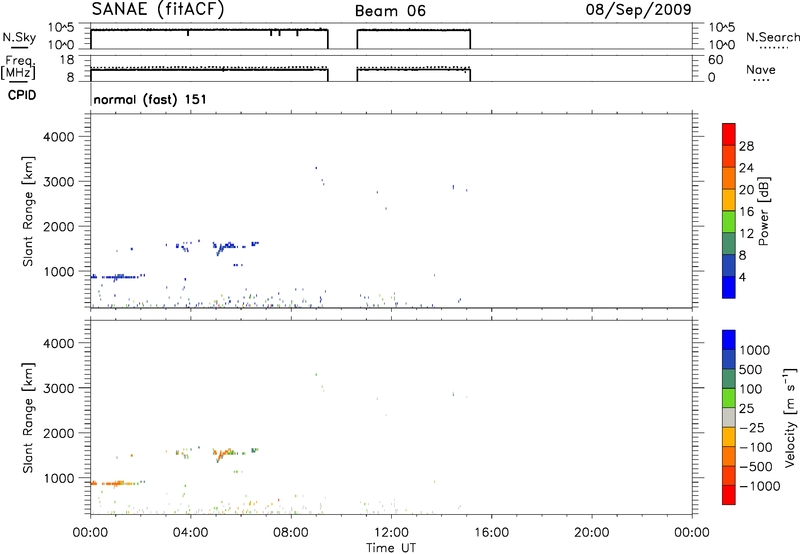Image resolution: width=800 pixels, height=554 pixels.
Task: Click the blue bottom segment of Power colorbar
Action: 729,287
